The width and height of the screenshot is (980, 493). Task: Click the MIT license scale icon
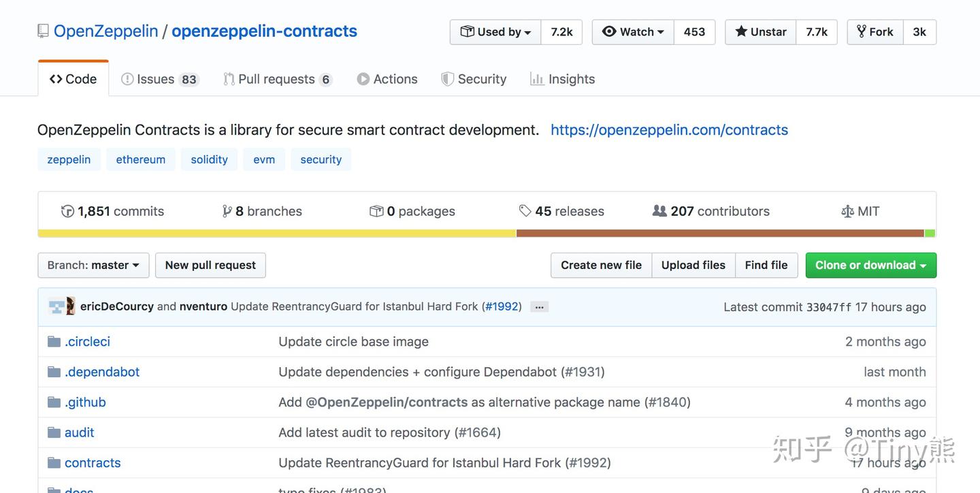[847, 211]
